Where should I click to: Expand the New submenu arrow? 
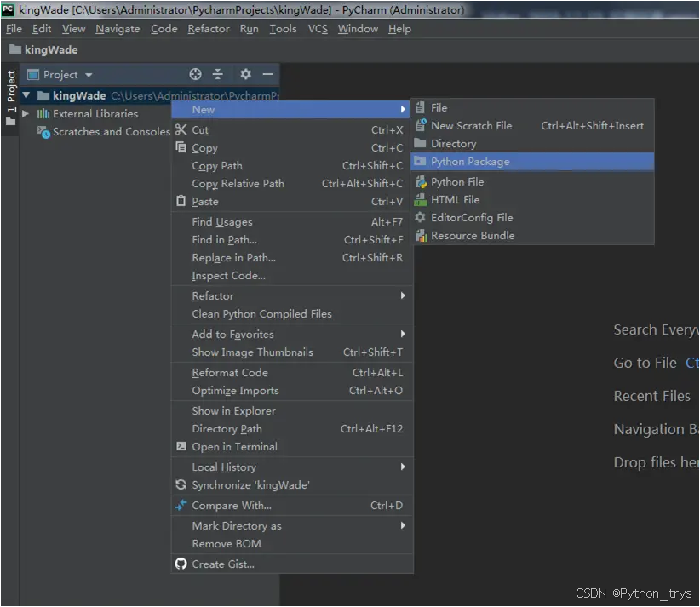[403, 109]
